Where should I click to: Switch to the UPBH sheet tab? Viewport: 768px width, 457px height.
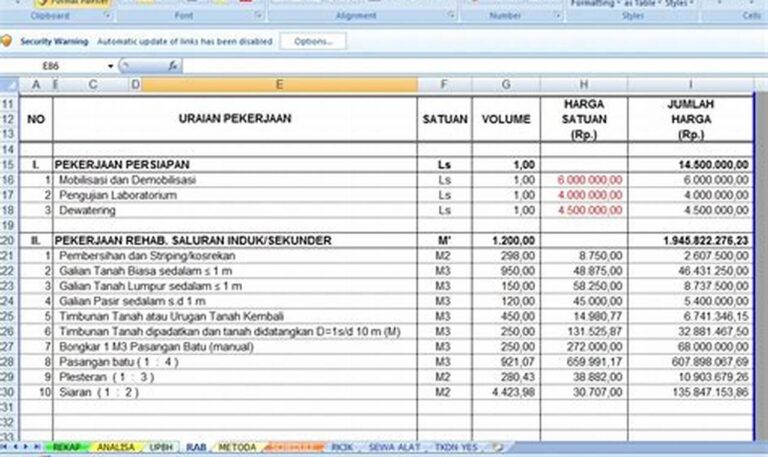tap(161, 447)
